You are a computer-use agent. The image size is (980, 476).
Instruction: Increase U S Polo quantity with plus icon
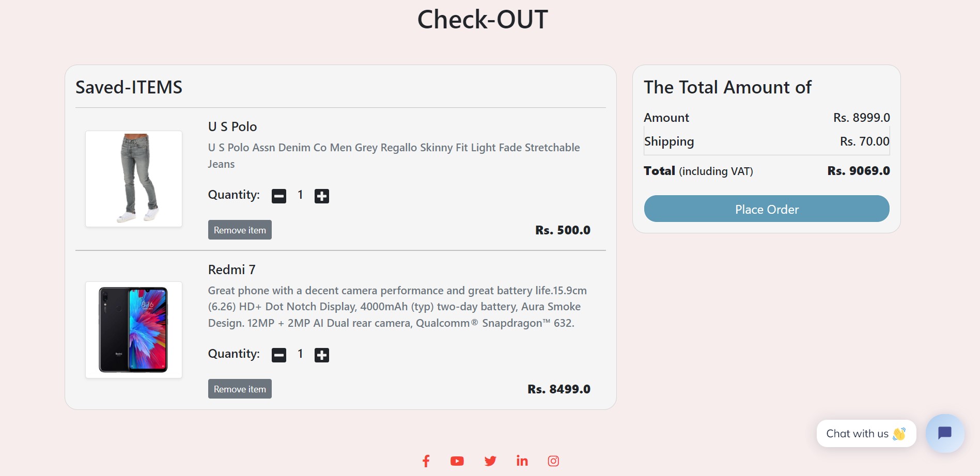321,195
